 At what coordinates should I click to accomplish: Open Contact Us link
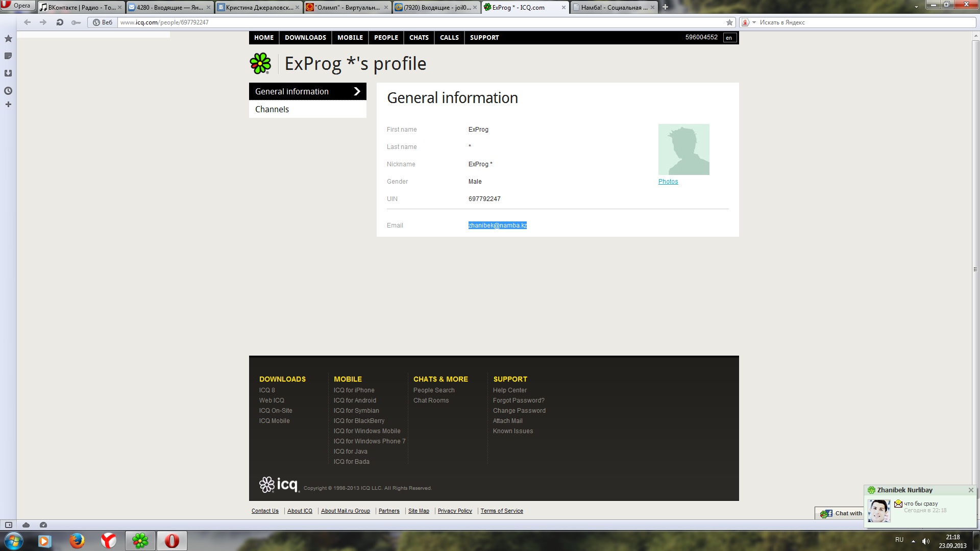coord(265,511)
